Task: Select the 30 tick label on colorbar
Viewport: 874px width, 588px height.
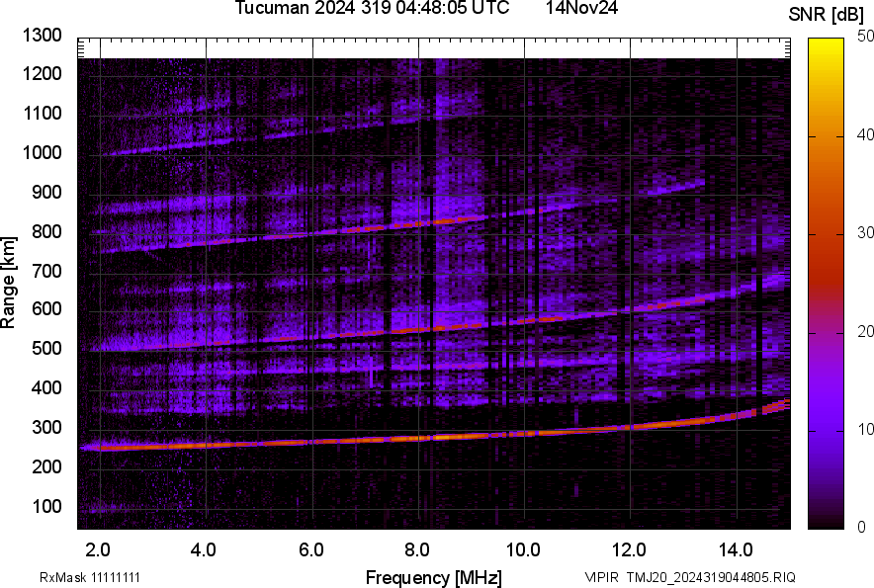Action: 865,233
